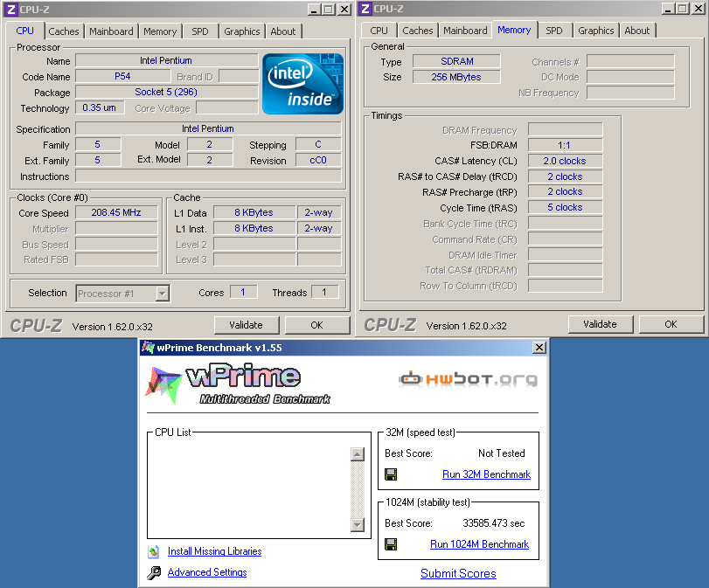Open the Advanced Settings link
Viewport: 709px width, 588px height.
point(207,572)
